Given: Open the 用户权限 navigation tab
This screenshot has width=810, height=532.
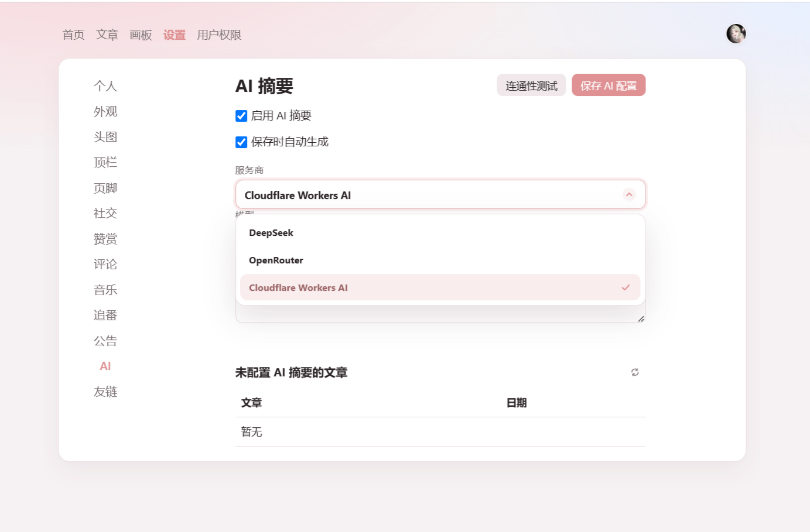Looking at the screenshot, I should (x=219, y=35).
